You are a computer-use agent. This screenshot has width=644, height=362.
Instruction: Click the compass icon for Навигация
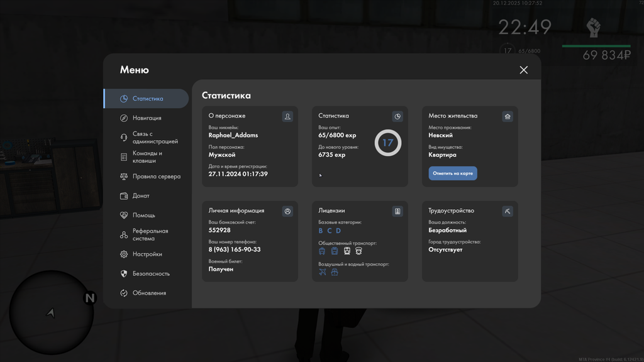point(124,118)
